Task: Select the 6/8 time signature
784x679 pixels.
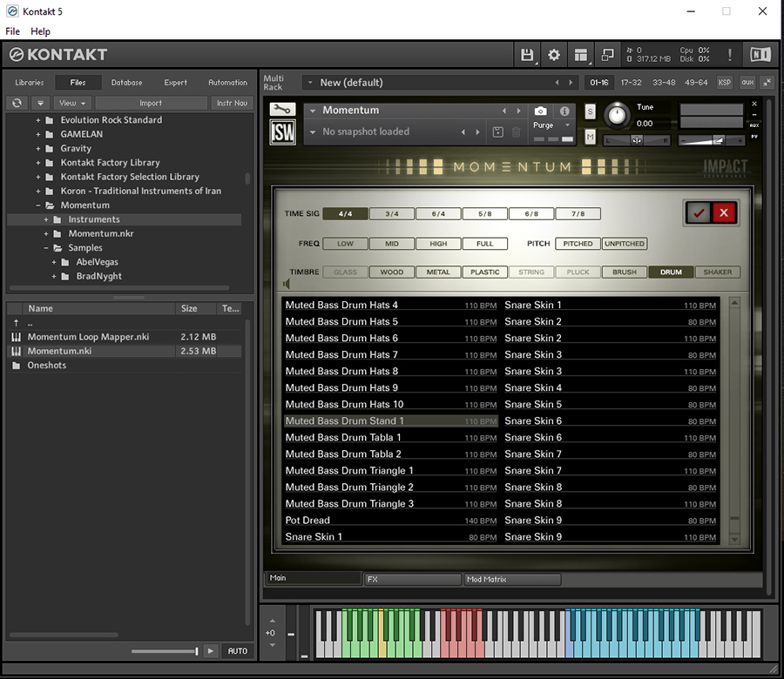Action: pos(531,214)
